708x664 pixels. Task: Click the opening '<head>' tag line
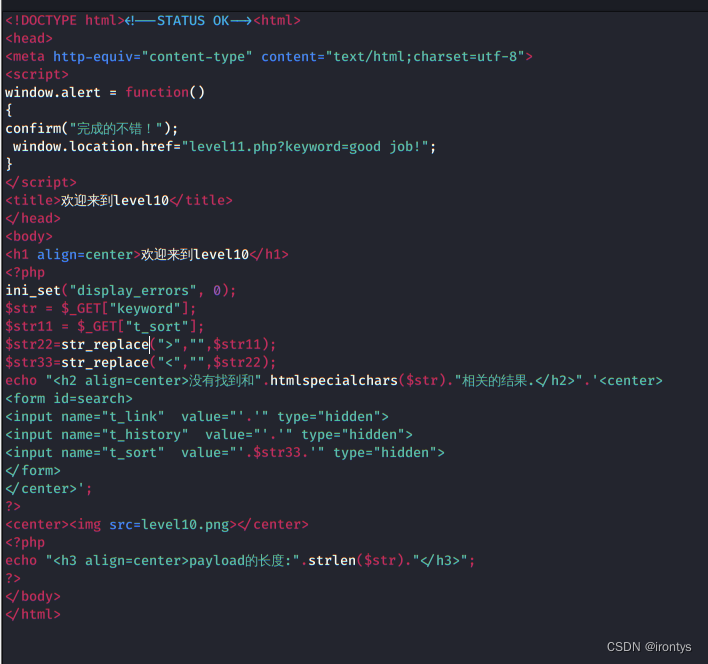pyautogui.click(x=29, y=39)
